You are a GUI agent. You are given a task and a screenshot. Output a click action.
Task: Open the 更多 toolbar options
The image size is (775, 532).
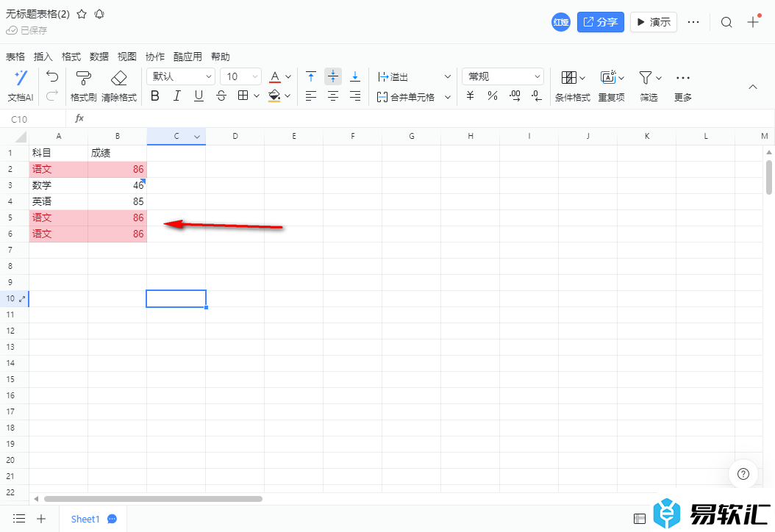point(683,85)
